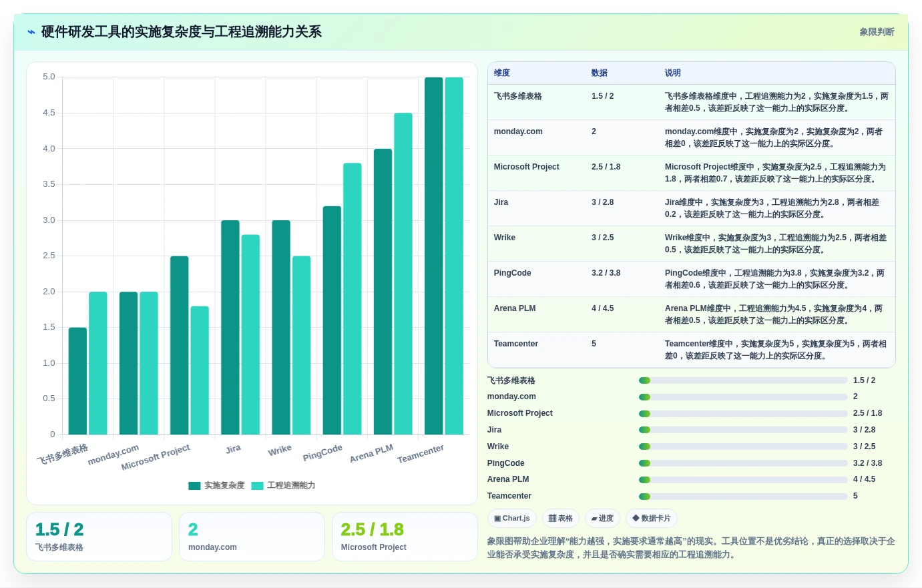
Task: Select the Teamcenter table row name
Action: click(516, 344)
